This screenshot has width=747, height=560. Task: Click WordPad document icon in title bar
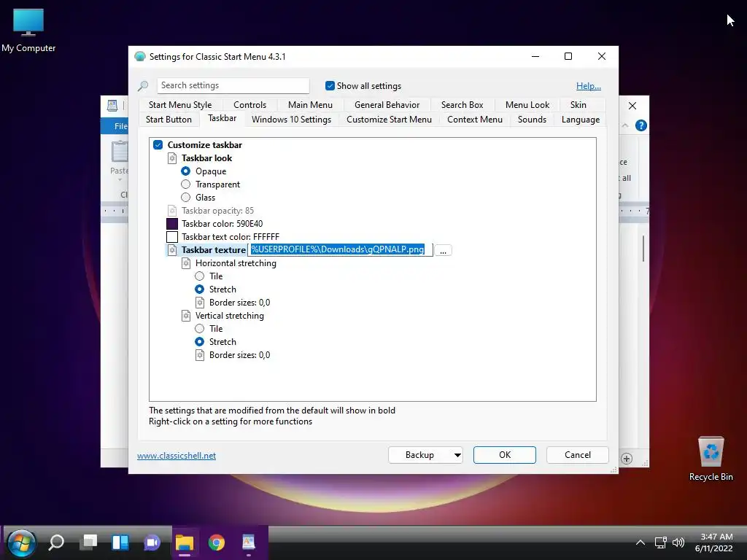click(x=112, y=105)
